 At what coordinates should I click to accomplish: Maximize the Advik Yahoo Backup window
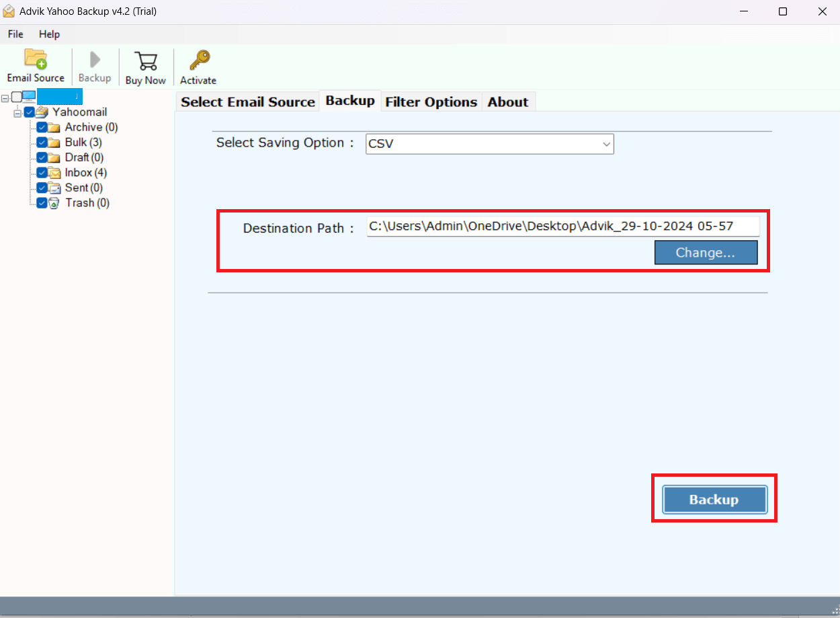coord(782,11)
